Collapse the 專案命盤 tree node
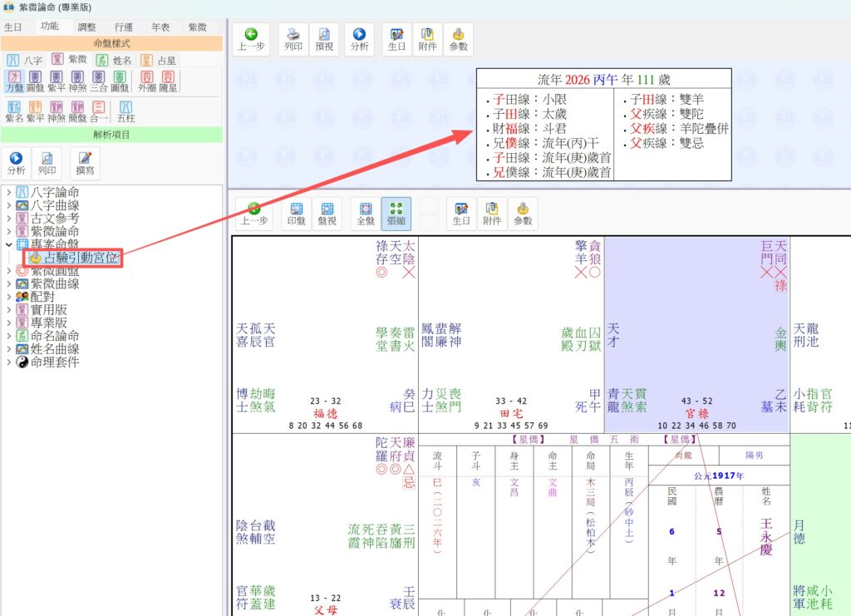Screen dimensions: 851x616 click(x=8, y=244)
